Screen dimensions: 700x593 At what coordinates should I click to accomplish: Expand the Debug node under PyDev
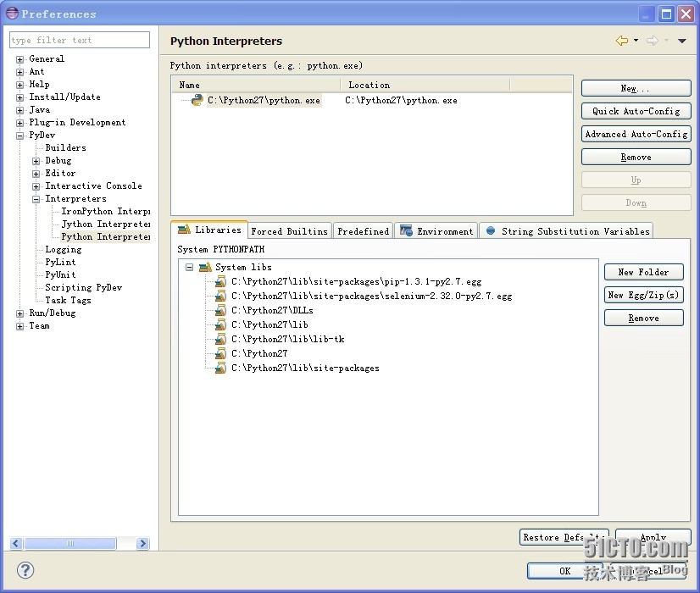(36, 161)
